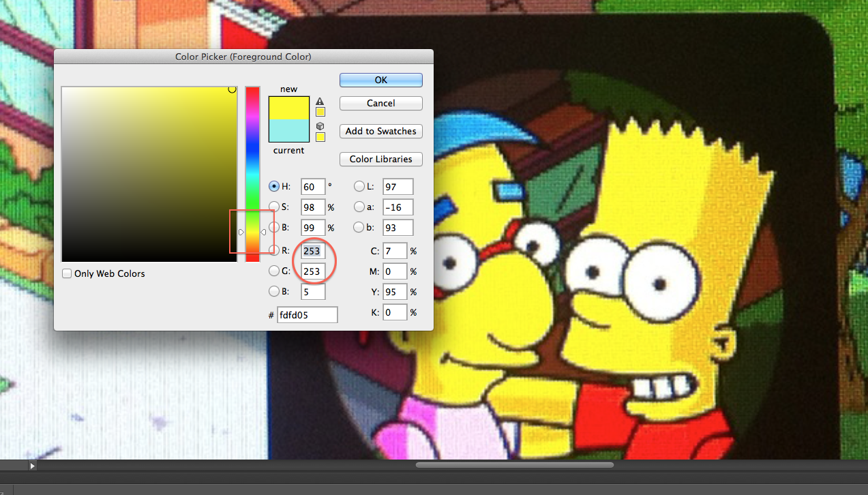Image resolution: width=868 pixels, height=495 pixels.
Task: Select the R red radio button
Action: click(274, 250)
